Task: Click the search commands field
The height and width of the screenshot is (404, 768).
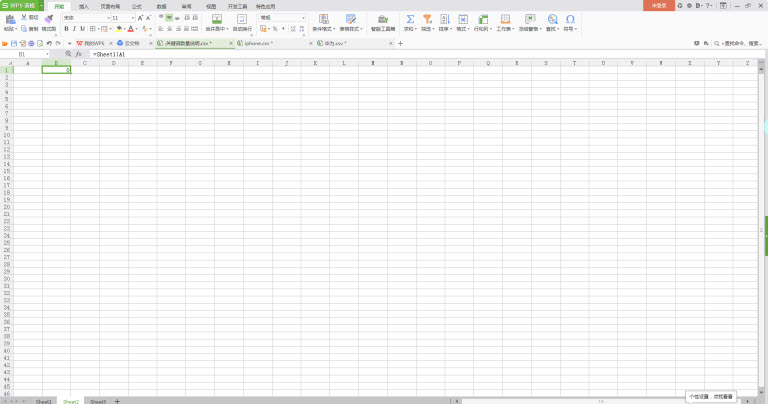Action: (x=738, y=44)
